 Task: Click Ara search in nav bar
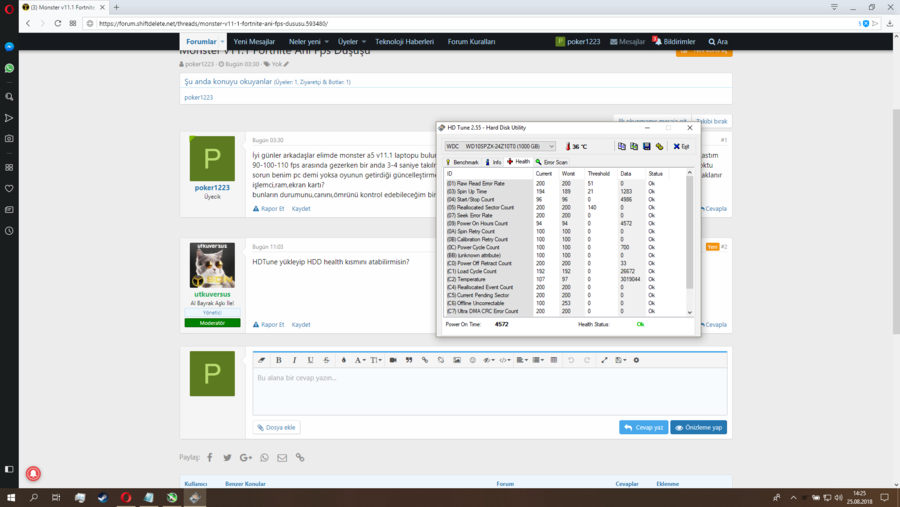point(718,41)
